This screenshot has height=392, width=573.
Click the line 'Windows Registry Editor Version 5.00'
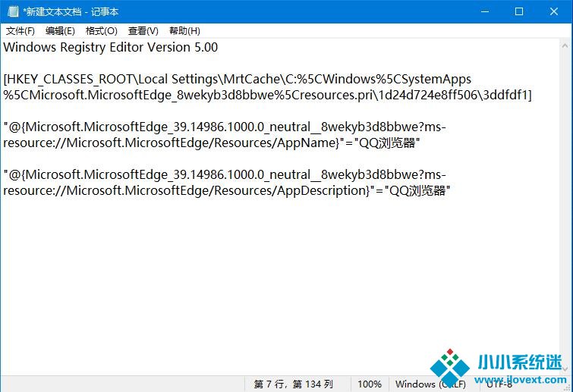tap(111, 48)
